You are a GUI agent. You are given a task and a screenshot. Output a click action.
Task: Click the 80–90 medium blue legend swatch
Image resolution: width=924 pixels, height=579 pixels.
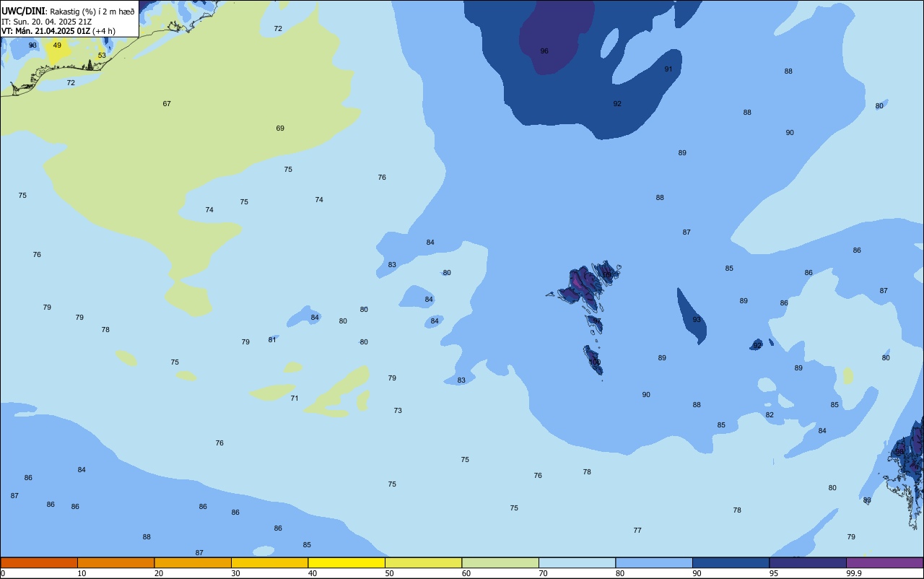tap(654, 562)
